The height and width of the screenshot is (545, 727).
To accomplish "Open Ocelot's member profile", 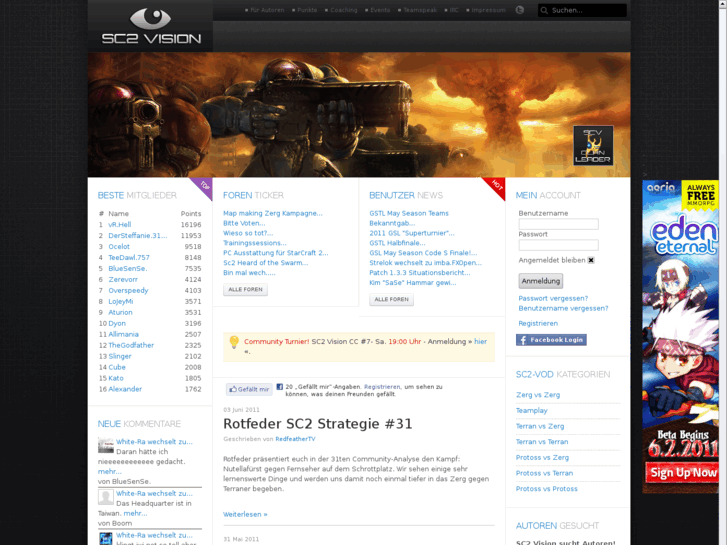I will click(119, 247).
